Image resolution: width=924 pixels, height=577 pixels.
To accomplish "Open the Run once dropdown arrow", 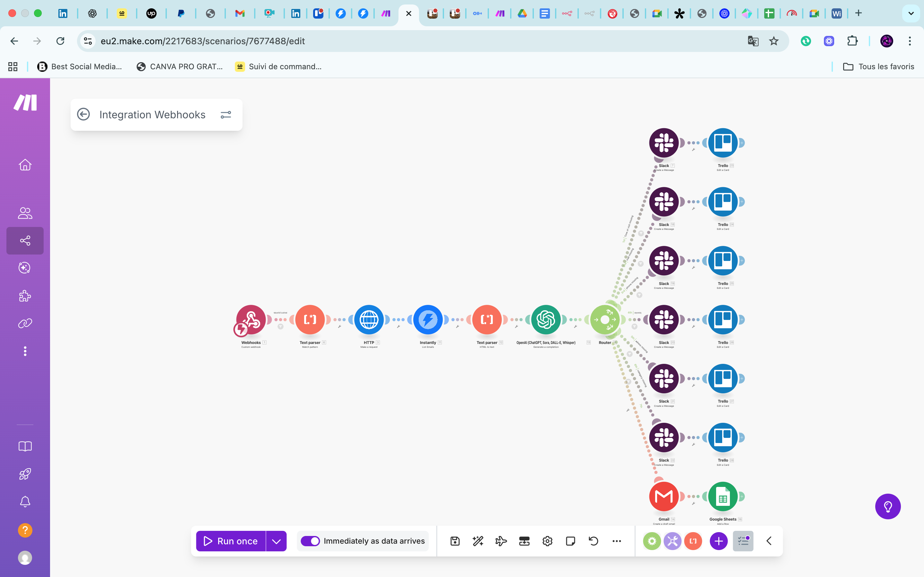I will pos(277,541).
